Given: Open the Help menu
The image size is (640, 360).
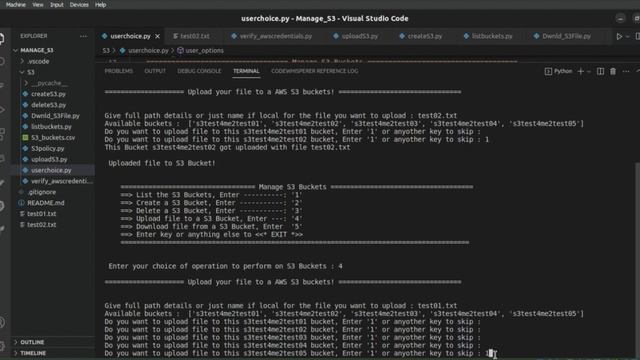Looking at the screenshot, I should pos(100,4).
